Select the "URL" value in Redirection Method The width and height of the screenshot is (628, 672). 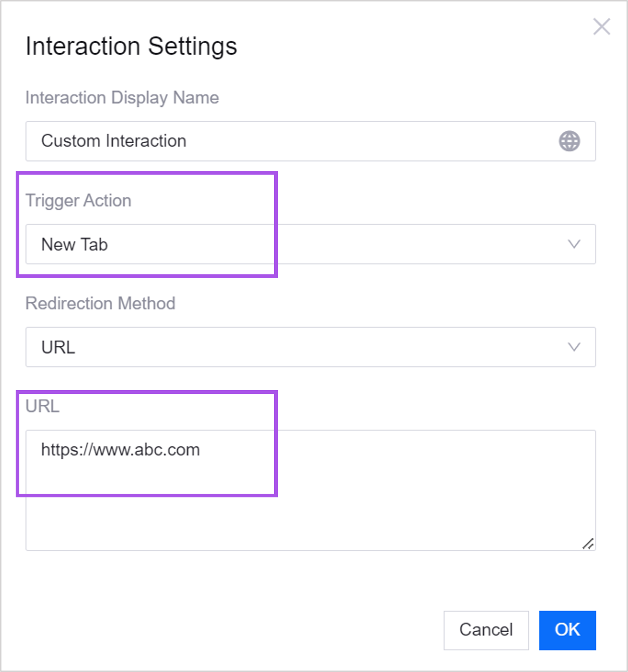58,347
